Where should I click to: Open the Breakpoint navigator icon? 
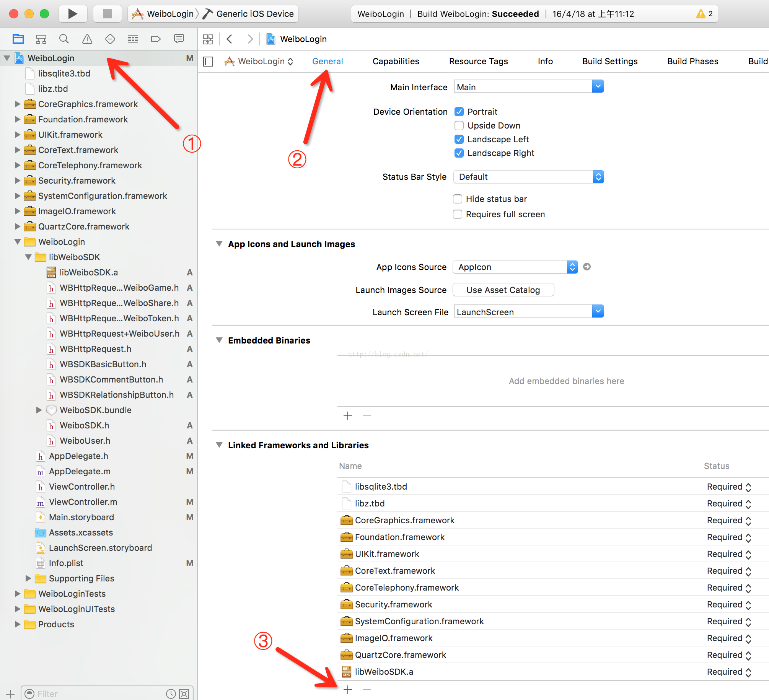[x=156, y=39]
